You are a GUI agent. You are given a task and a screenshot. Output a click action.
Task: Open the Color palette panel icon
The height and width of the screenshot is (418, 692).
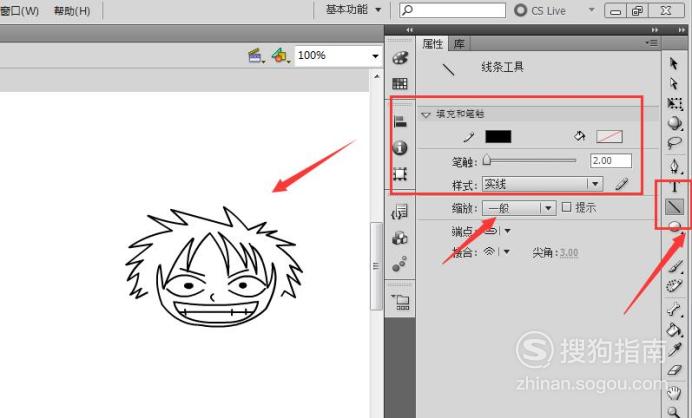400,58
